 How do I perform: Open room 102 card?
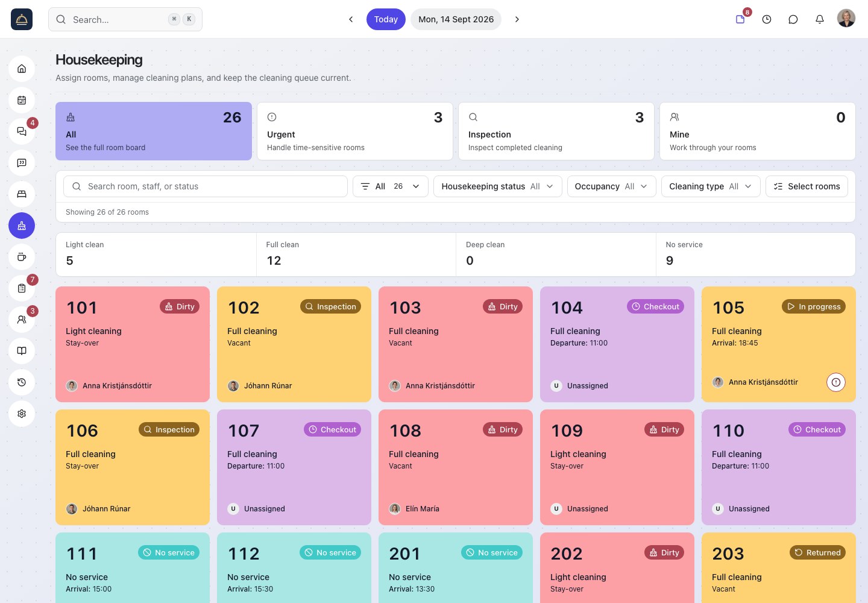(294, 344)
